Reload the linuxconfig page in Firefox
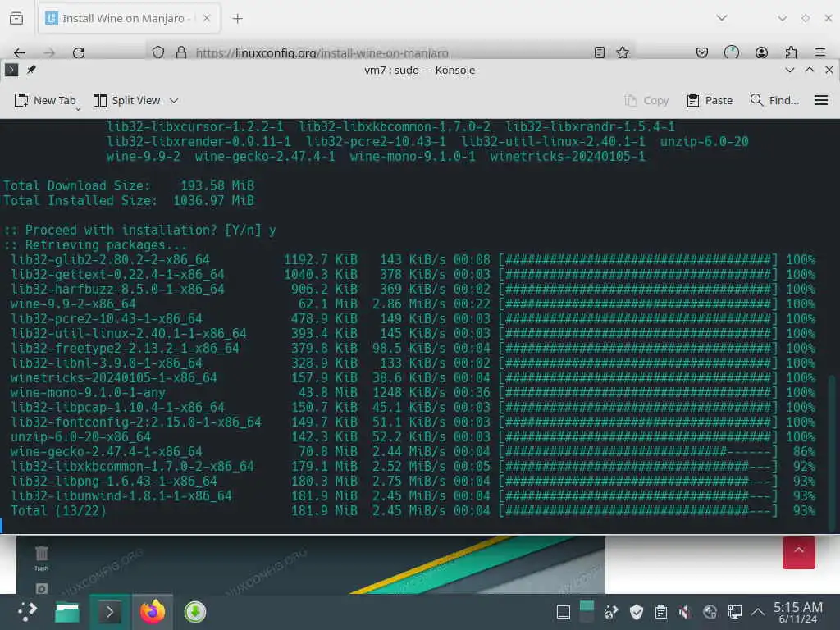 tap(79, 52)
